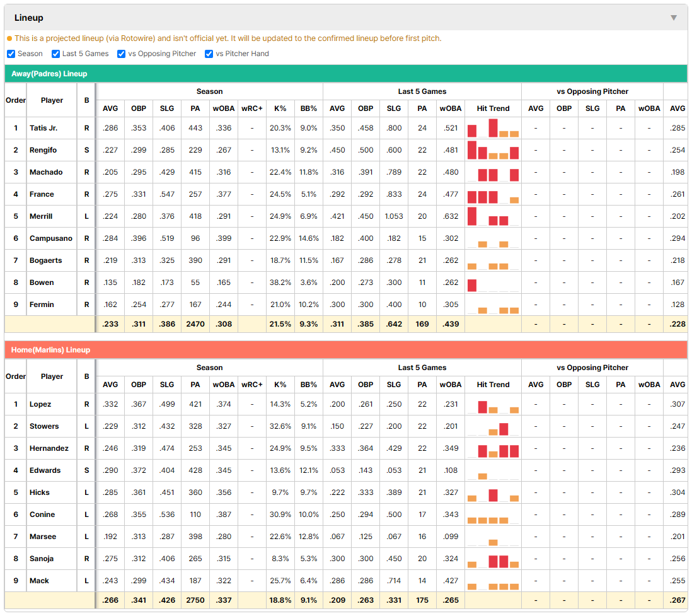Click Sanoja's hit trend bars
Image resolution: width=692 pixels, height=616 pixels.
pos(493,559)
